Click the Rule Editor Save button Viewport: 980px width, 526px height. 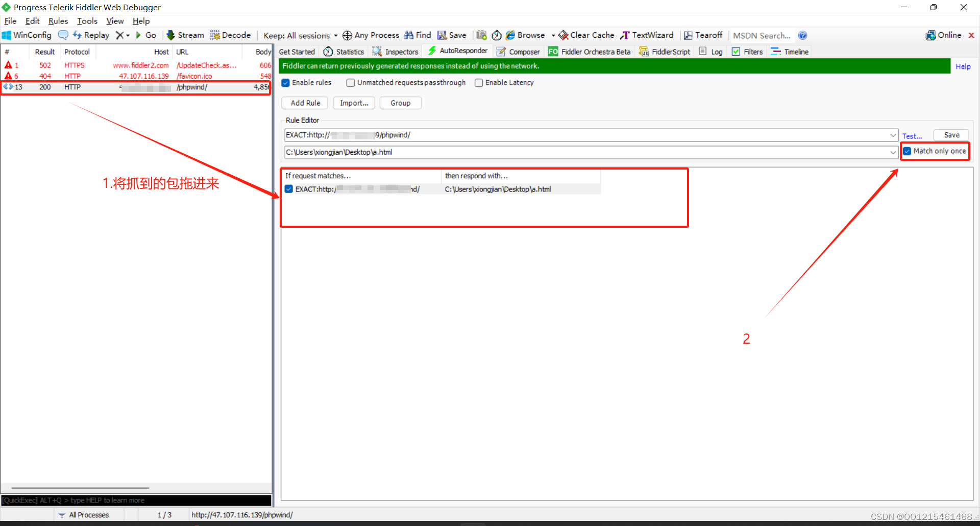point(951,135)
